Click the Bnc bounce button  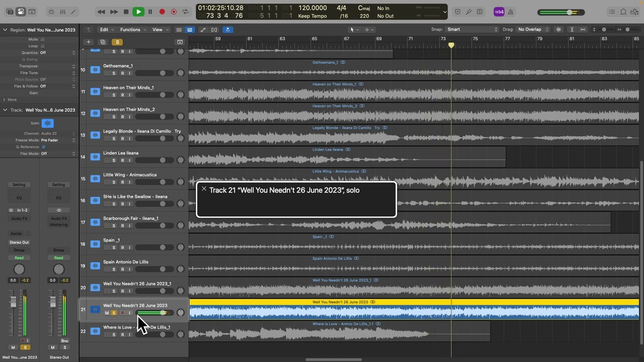(64, 341)
